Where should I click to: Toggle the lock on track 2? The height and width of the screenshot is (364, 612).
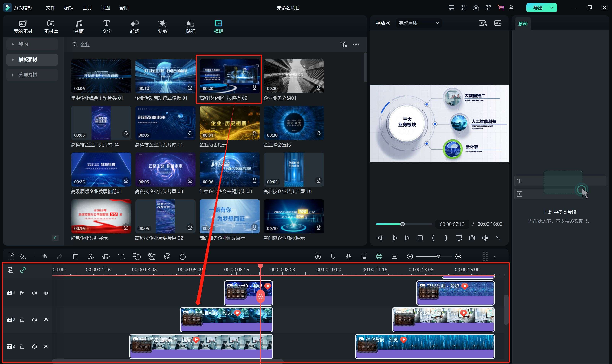point(22,347)
